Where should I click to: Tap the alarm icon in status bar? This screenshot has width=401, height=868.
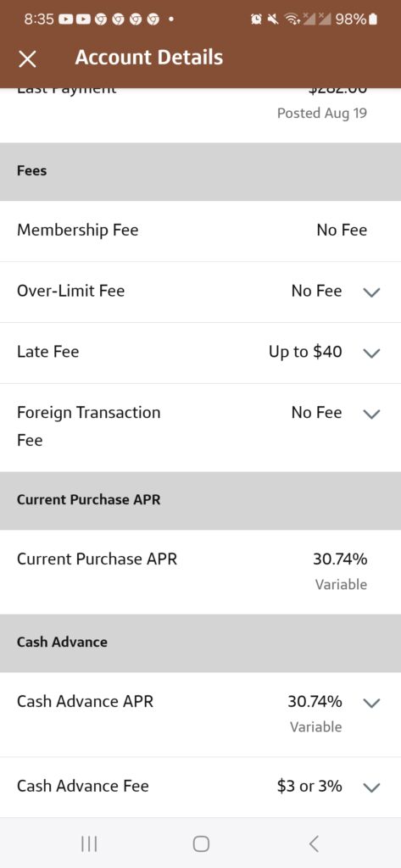point(256,19)
